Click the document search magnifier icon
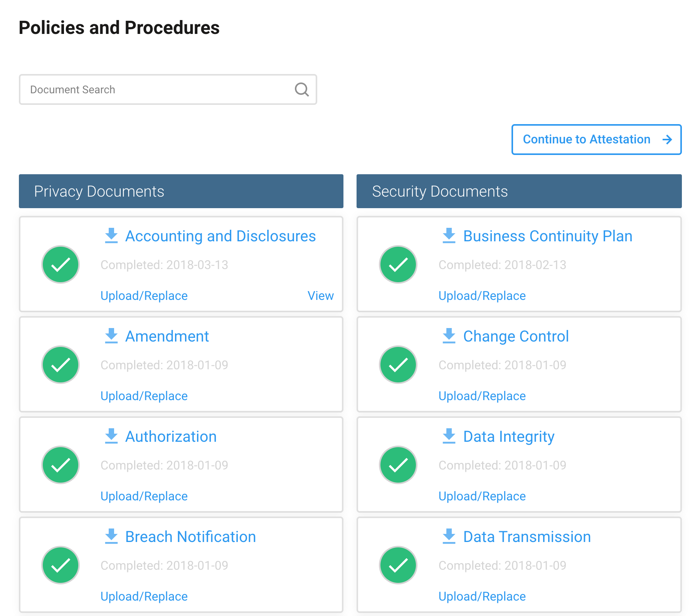The height and width of the screenshot is (616, 700). [x=301, y=89]
